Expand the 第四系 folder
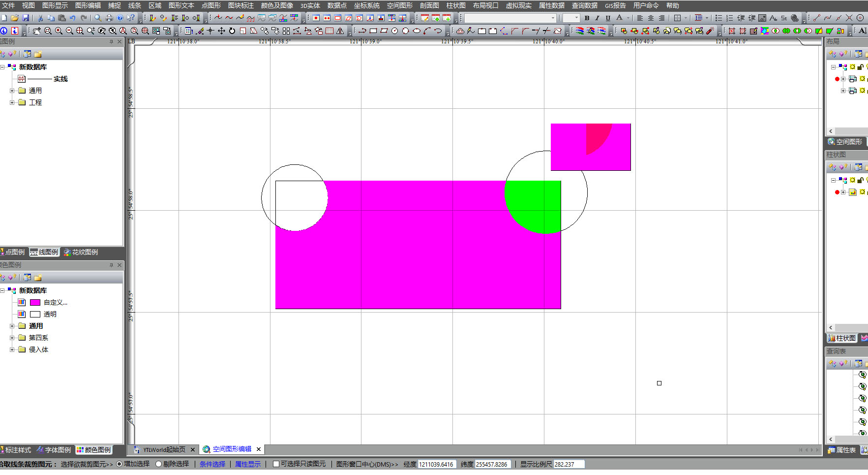Image resolution: width=868 pixels, height=475 pixels. click(x=12, y=338)
